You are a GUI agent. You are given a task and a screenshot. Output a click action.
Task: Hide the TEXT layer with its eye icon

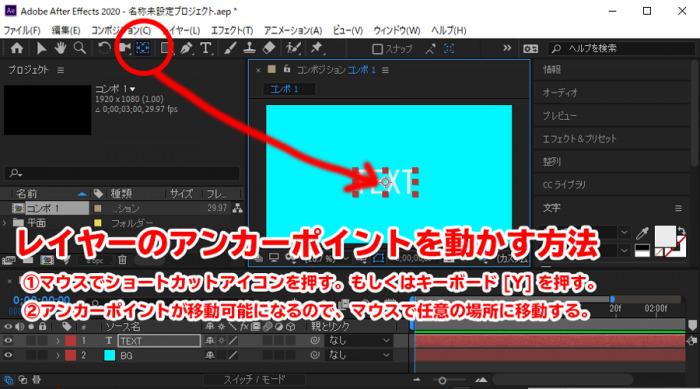pyautogui.click(x=8, y=341)
